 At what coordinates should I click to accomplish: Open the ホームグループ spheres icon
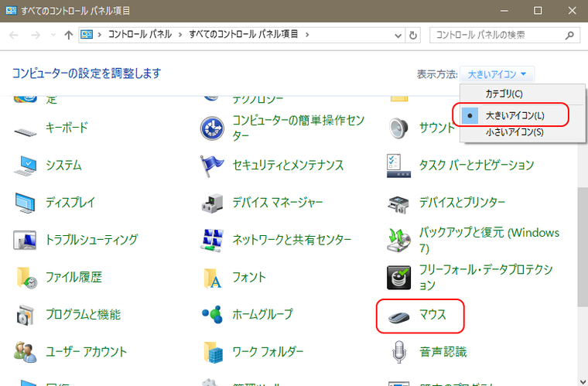212,314
